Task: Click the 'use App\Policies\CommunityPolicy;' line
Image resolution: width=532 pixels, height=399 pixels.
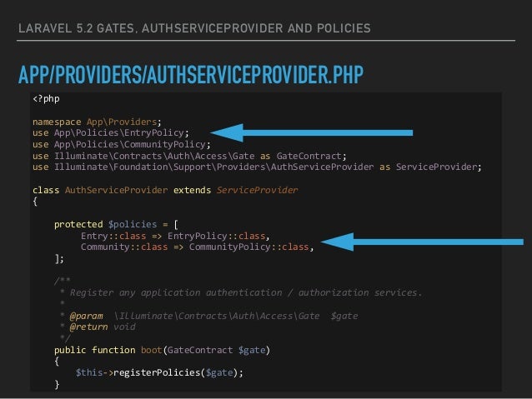Action: [x=122, y=144]
